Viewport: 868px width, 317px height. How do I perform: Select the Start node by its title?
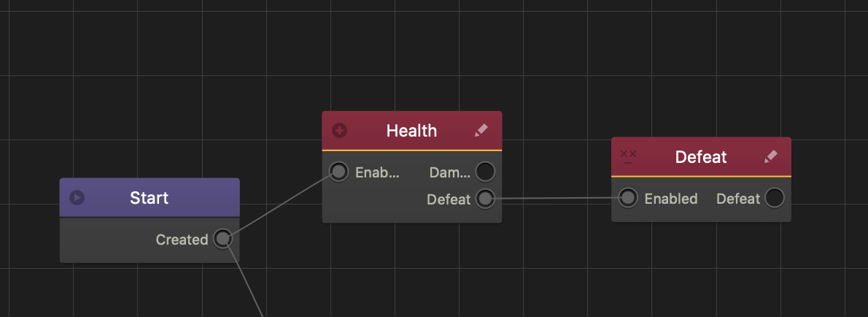(x=150, y=198)
